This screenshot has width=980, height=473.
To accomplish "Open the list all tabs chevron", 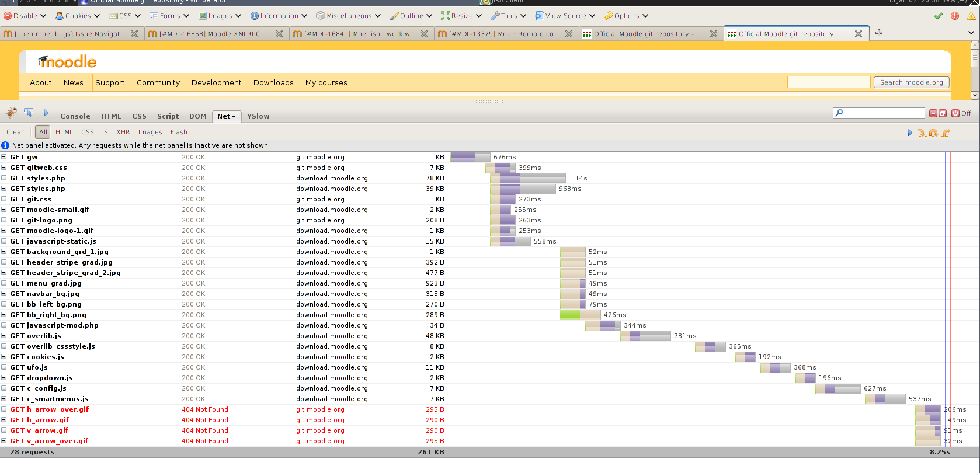I will click(x=971, y=33).
